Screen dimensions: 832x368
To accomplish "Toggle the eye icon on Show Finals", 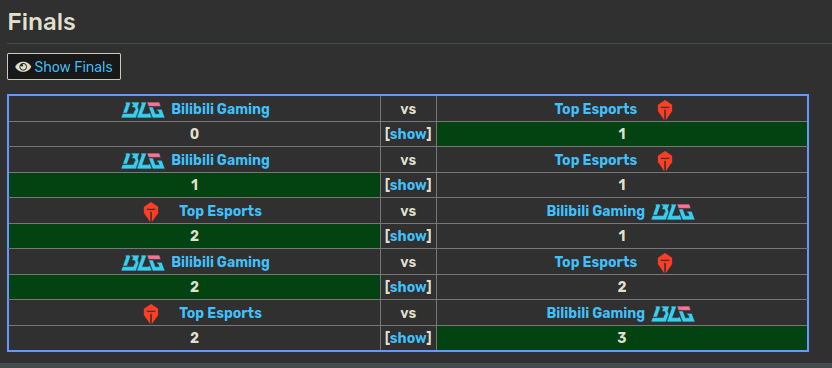I will [x=23, y=67].
